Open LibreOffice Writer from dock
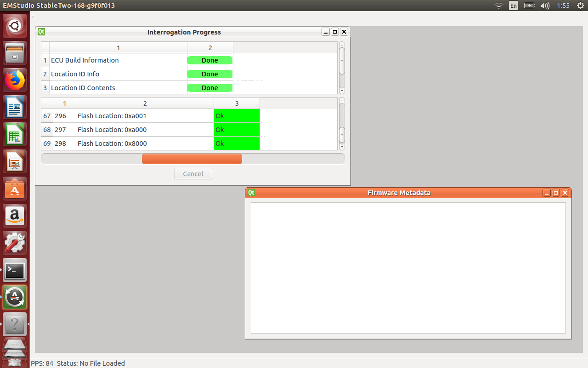588x368 pixels. coord(15,108)
